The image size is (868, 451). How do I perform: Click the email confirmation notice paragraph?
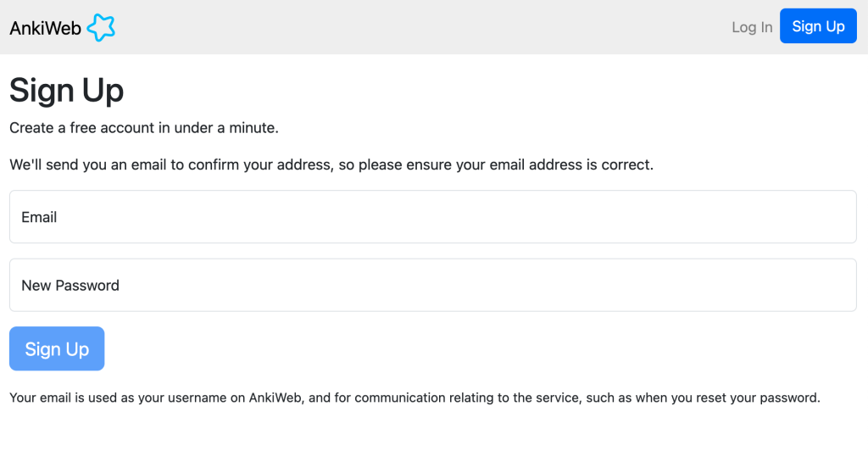[331, 164]
